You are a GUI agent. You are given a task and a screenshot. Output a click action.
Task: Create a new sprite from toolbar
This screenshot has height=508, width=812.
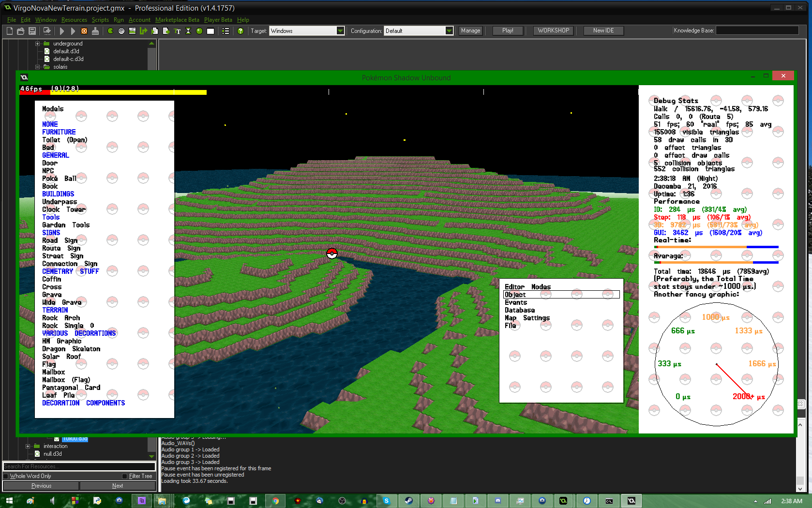point(110,31)
